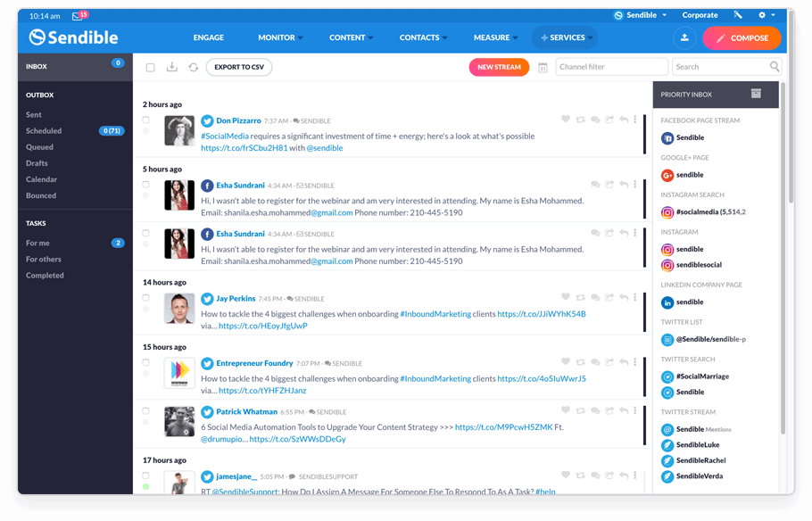Viewport: 812px width, 521px height.
Task: Click into the Channel filter field
Action: click(611, 67)
